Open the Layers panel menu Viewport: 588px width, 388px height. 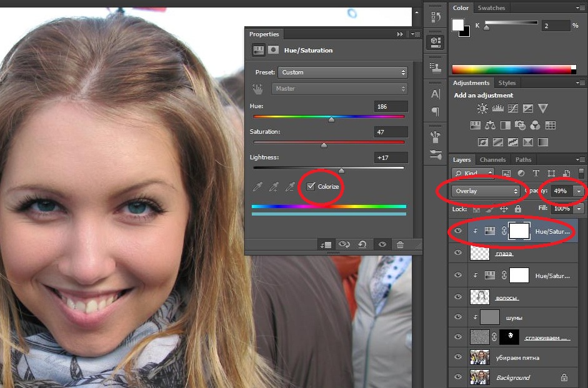pyautogui.click(x=581, y=160)
